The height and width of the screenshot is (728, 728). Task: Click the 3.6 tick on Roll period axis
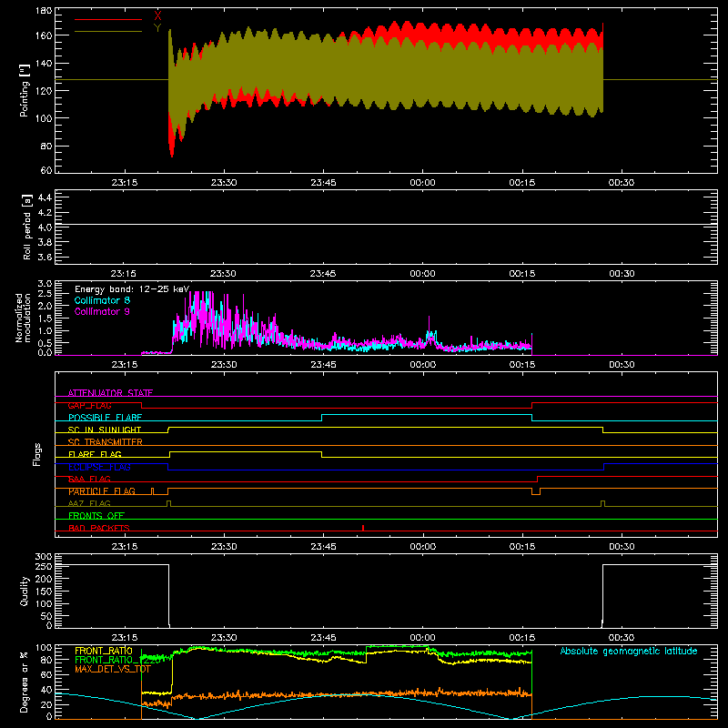click(x=45, y=257)
